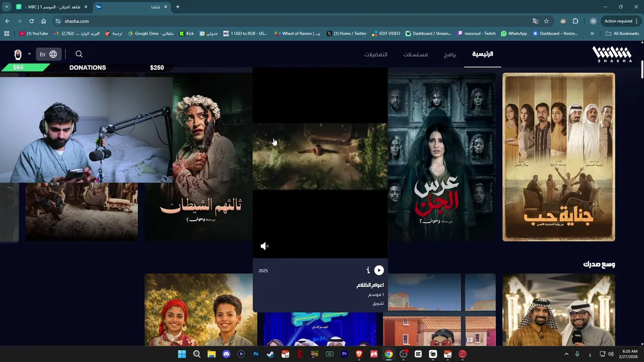Open the Chrome three-dot menu

pyautogui.click(x=637, y=21)
